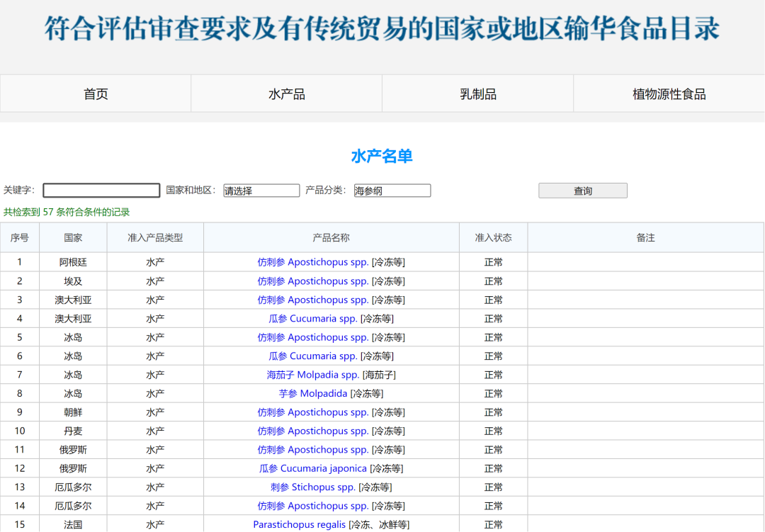This screenshot has width=765, height=532.
Task: Click inside the 关键字 input field
Action: 101,190
